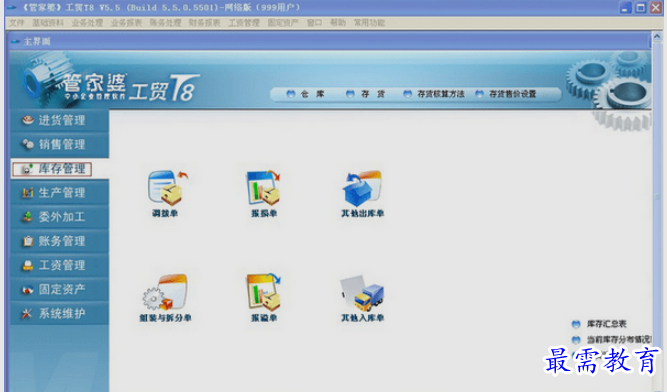The image size is (667, 392).
Task: Select 生产管理 in the left sidebar
Action: [x=60, y=193]
